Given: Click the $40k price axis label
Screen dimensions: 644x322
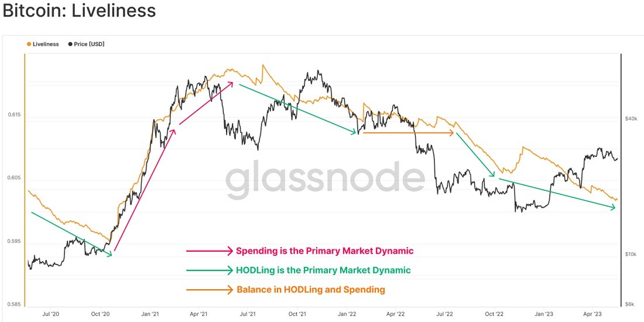Looking at the screenshot, I should click(631, 118).
